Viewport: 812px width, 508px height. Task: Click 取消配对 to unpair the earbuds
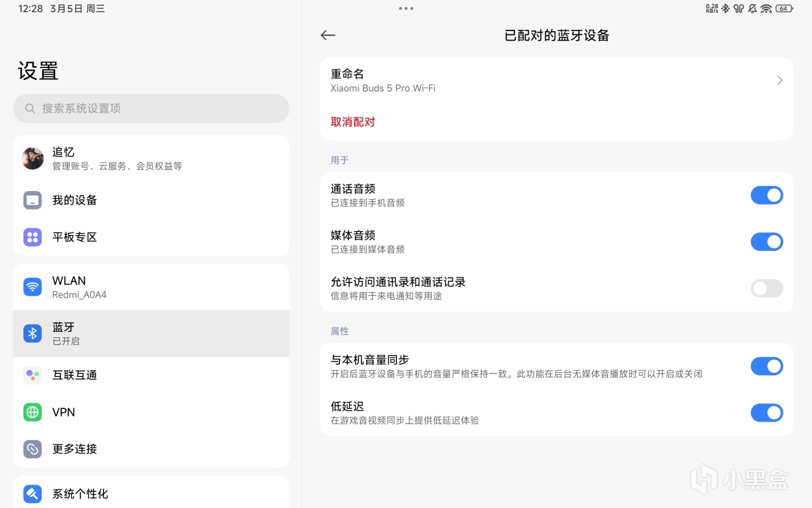(x=353, y=122)
